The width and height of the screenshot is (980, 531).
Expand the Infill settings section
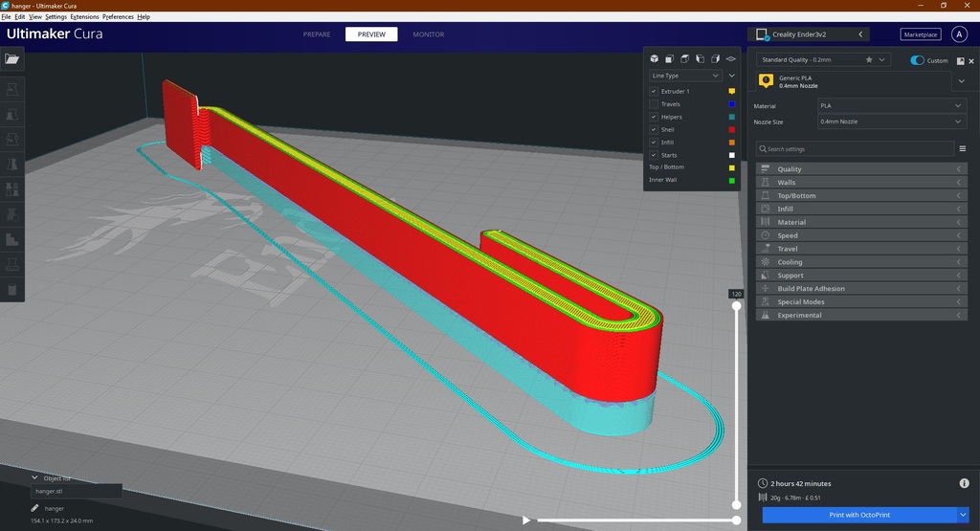coord(861,209)
